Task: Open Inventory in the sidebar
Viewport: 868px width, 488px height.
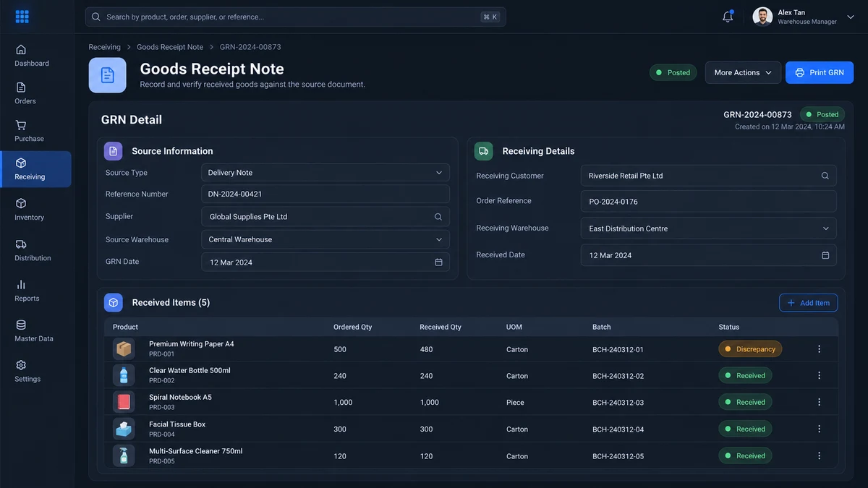Action: (x=29, y=210)
